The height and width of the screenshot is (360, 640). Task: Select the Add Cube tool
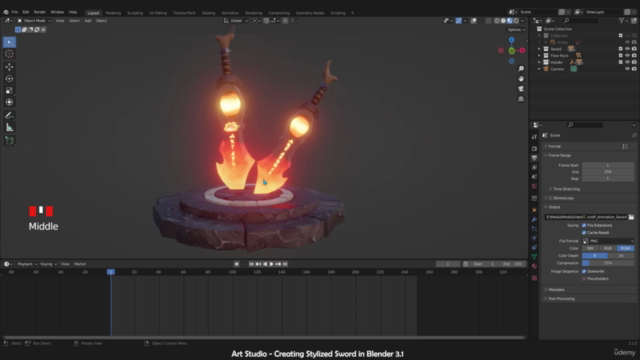tap(9, 141)
